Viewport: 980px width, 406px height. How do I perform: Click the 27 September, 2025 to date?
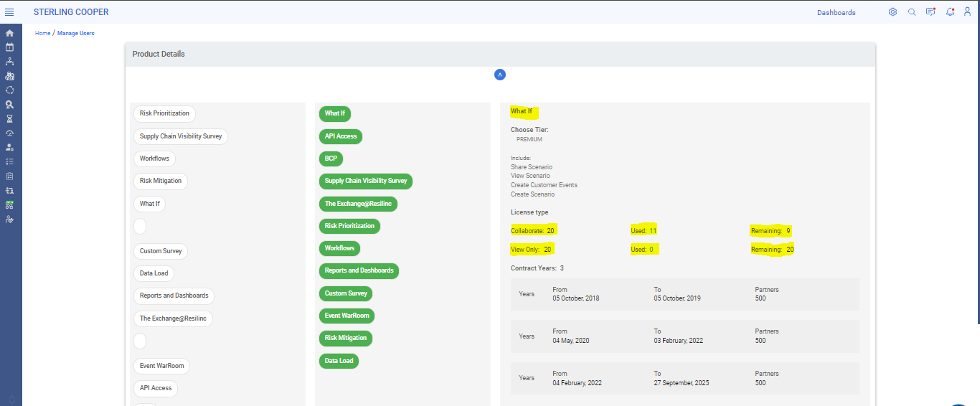click(x=682, y=383)
